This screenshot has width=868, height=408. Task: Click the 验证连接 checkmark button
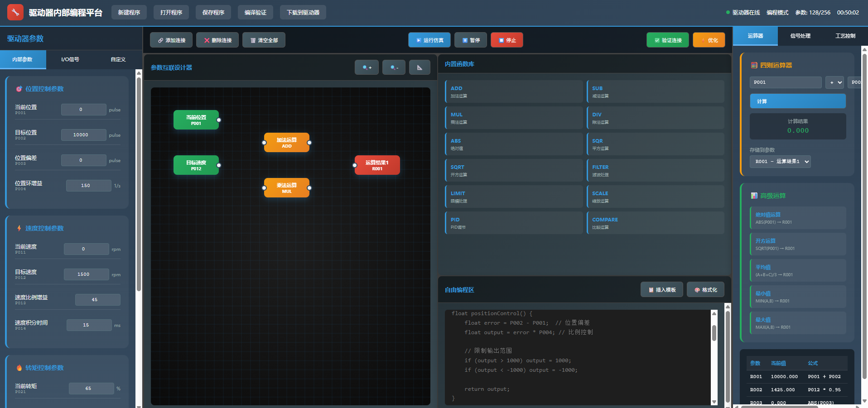(667, 40)
